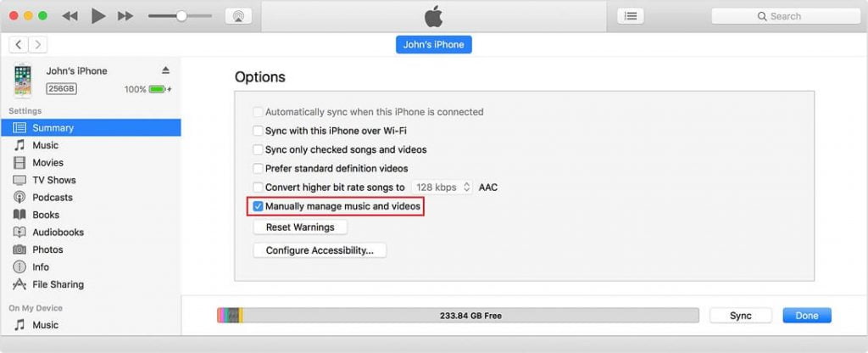
Task: Open File Sharing in the sidebar
Action: pyautogui.click(x=58, y=284)
